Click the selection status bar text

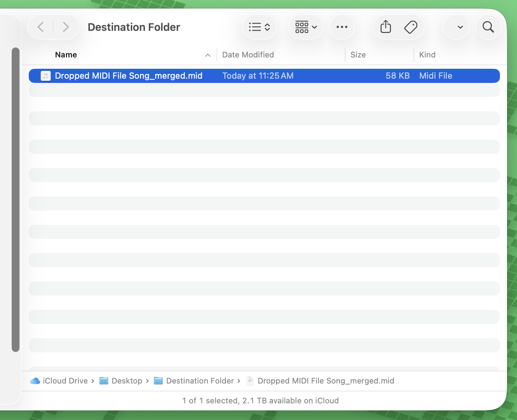click(260, 401)
